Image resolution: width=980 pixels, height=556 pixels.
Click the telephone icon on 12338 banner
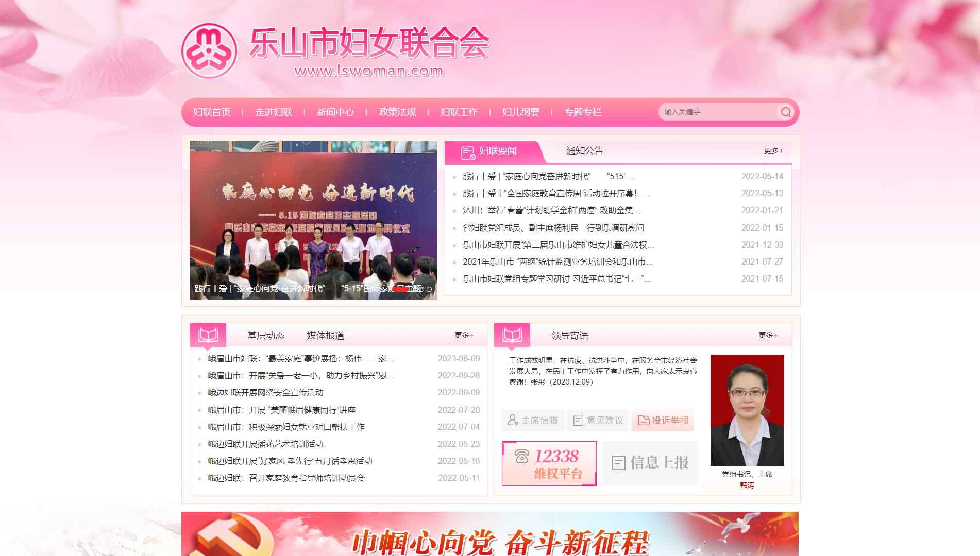(521, 456)
